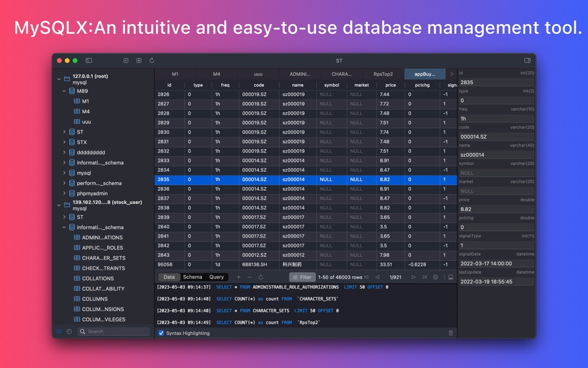Click the price field showing 8.82

[x=497, y=209]
